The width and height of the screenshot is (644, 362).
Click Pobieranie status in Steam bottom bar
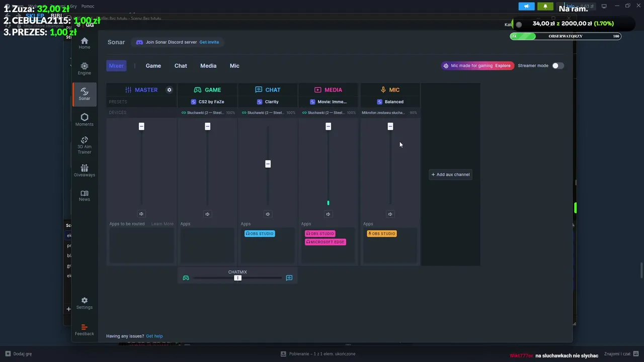point(318,354)
